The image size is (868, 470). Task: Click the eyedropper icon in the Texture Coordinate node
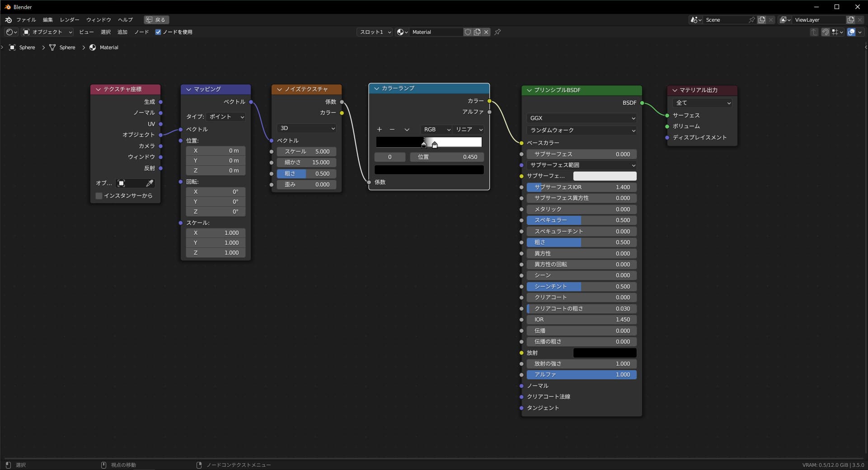[150, 183]
